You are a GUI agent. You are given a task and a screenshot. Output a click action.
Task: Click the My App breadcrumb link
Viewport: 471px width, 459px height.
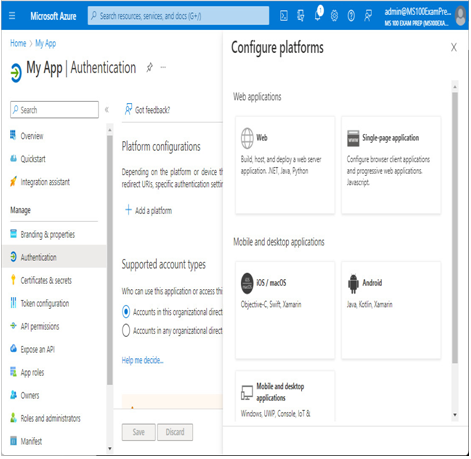46,43
